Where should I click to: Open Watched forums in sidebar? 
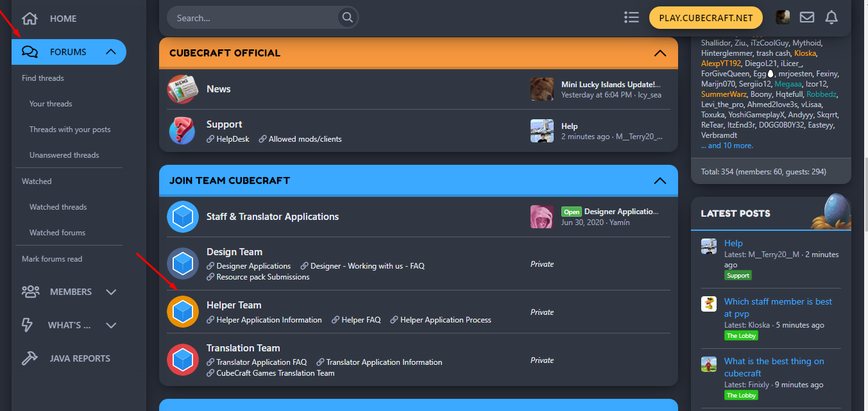click(x=57, y=233)
